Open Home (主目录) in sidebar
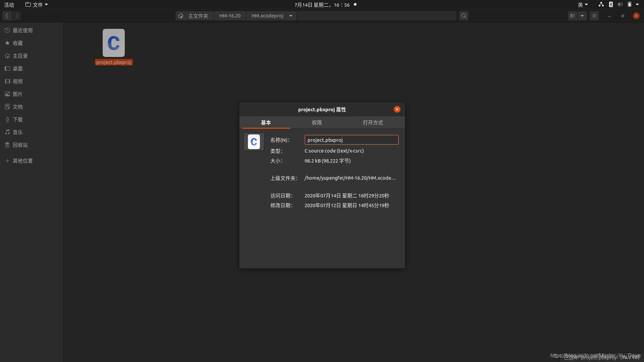 click(32, 56)
